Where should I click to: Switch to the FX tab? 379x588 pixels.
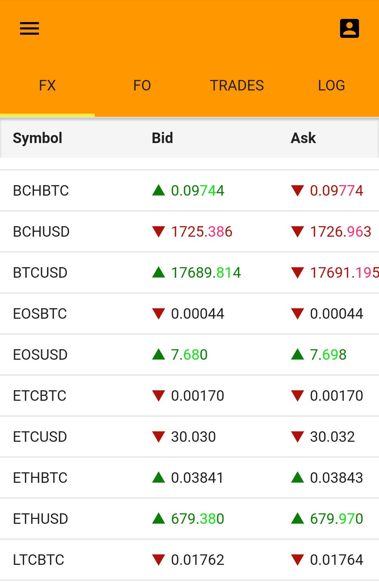click(47, 86)
